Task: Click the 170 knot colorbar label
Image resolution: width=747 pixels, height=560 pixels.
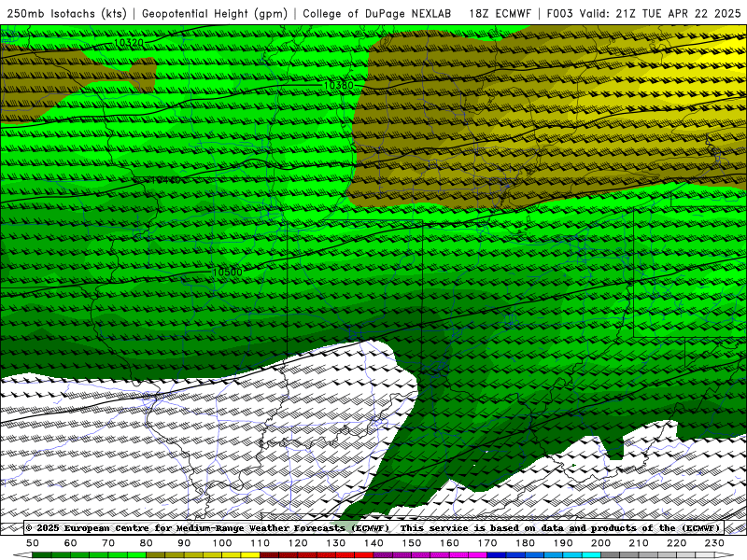Action: pyautogui.click(x=487, y=543)
